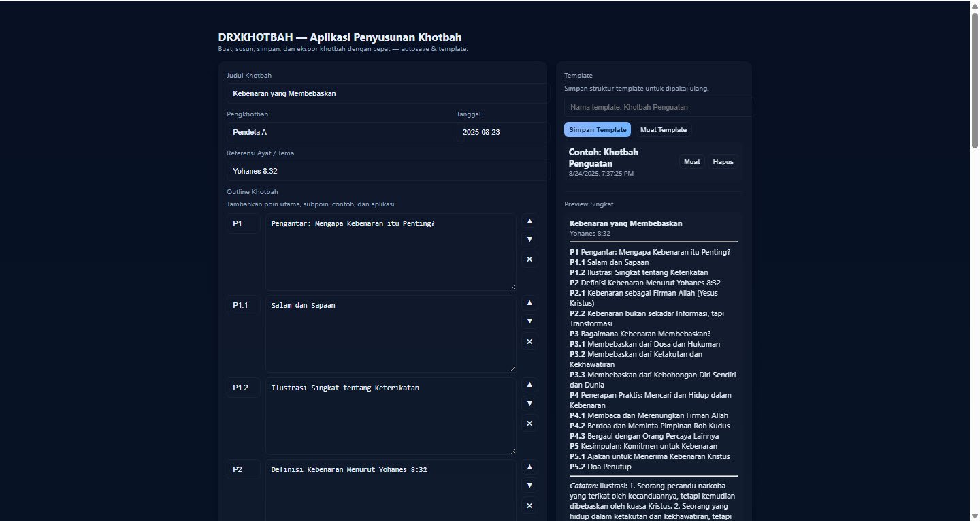This screenshot has width=980, height=521.
Task: Click preview line 'P4.1 Membaca dan Merenungkan Firman Allah'
Action: [649, 415]
